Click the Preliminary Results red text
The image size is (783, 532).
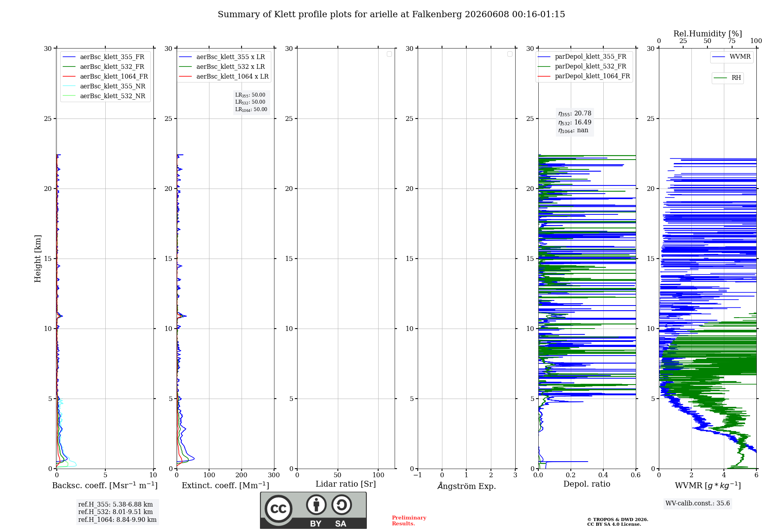click(409, 521)
